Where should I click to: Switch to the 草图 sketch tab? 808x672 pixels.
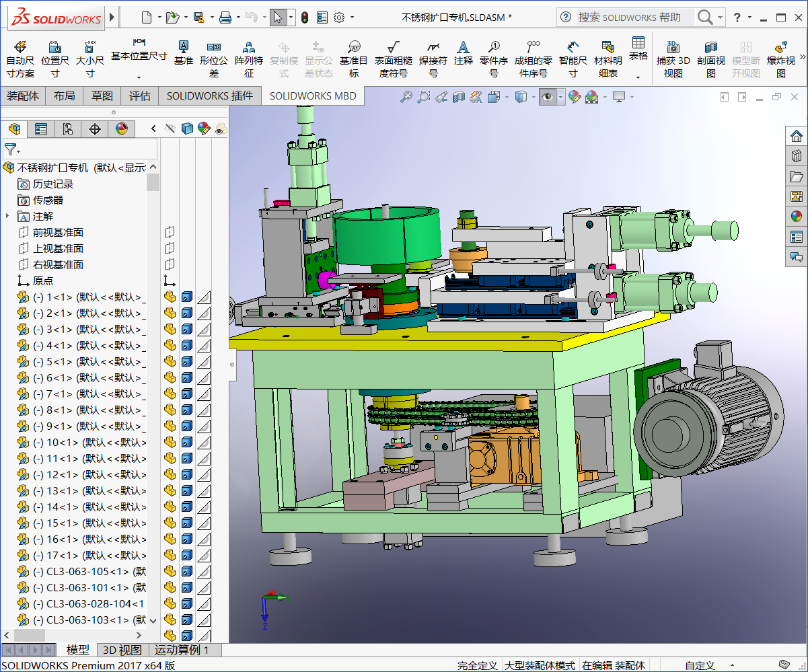point(102,96)
